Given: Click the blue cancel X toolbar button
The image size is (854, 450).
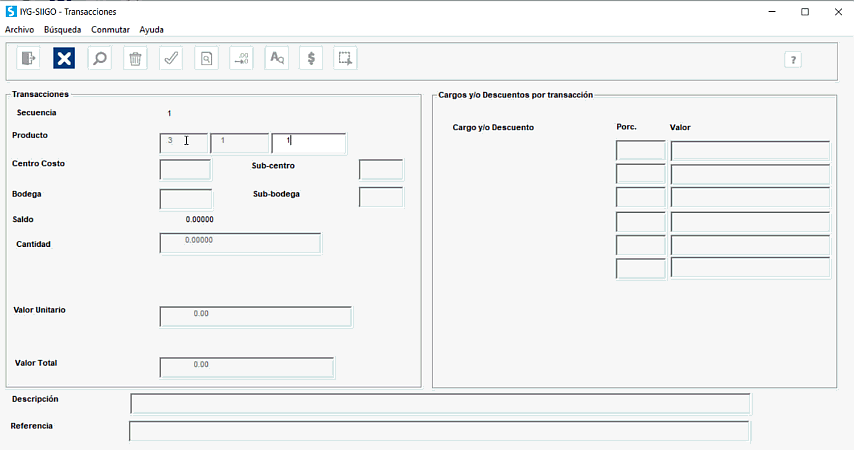Looking at the screenshot, I should point(64,58).
